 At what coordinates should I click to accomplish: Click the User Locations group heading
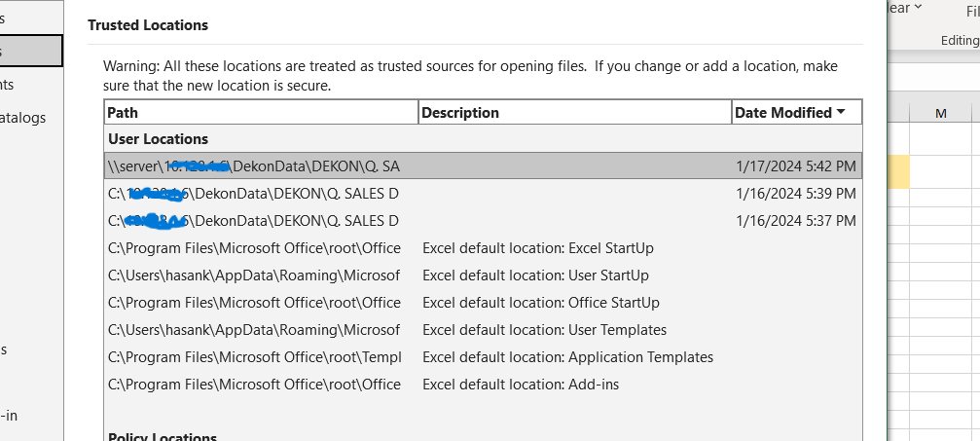click(158, 139)
